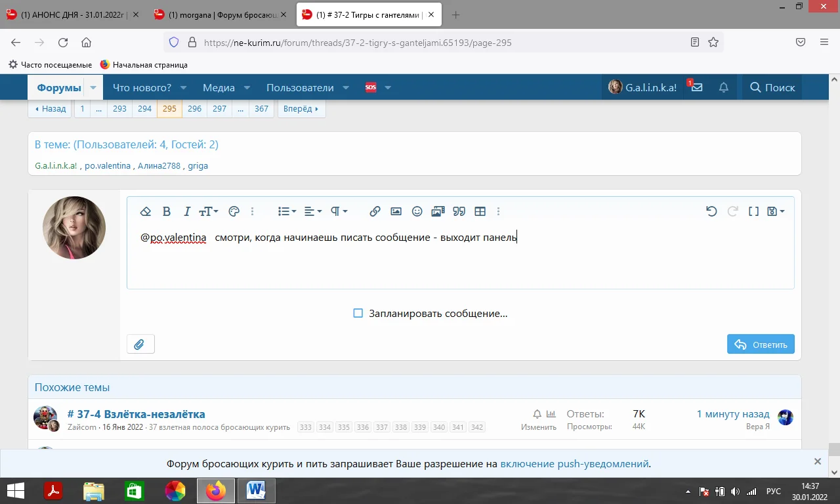Open the Firefox application menu
This screenshot has height=504, width=840.
pyautogui.click(x=824, y=43)
